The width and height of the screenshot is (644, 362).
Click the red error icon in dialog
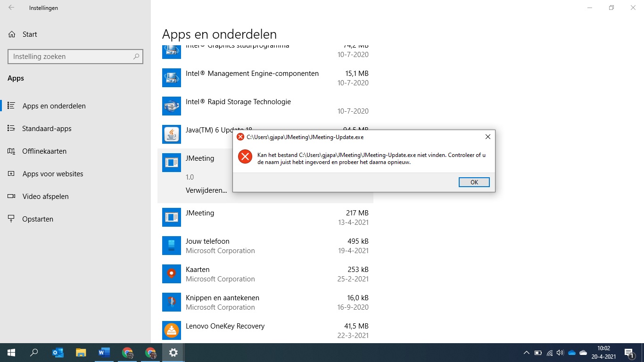pos(245,156)
